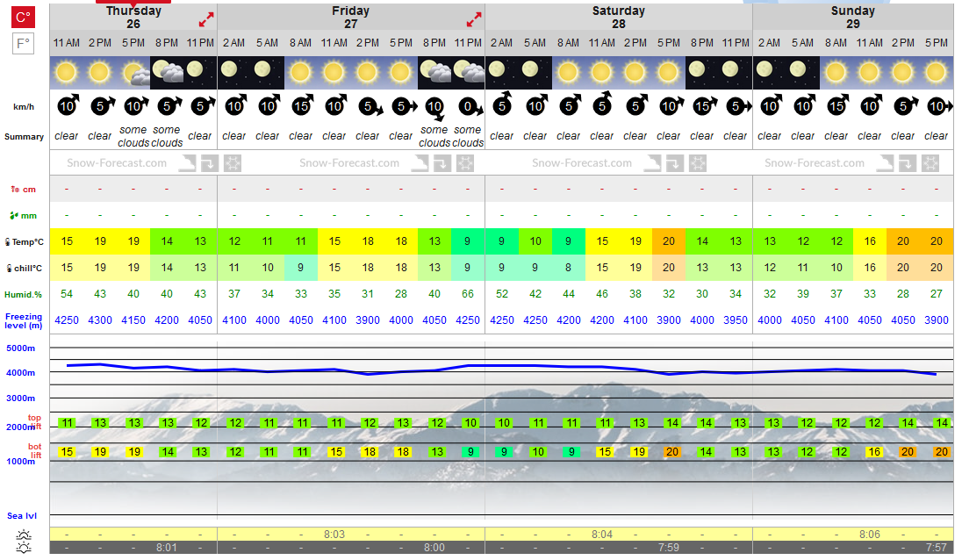Click slope icon under Saturday's Snow-Forecast.com

click(x=652, y=163)
